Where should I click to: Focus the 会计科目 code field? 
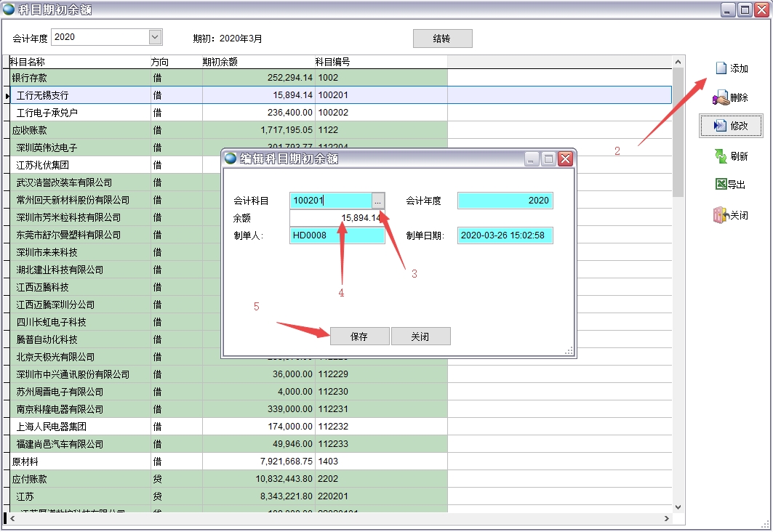(331, 201)
